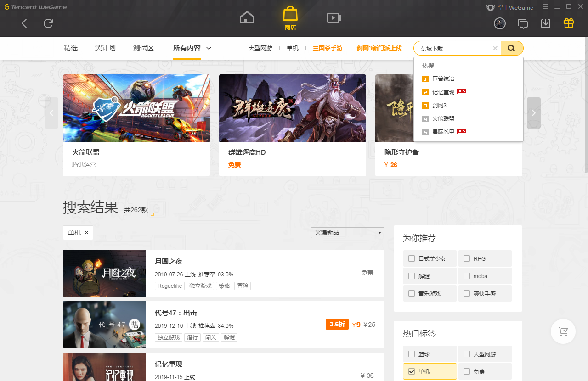The image size is (588, 381).
Task: Open the home icon in top navigation
Action: tap(247, 18)
